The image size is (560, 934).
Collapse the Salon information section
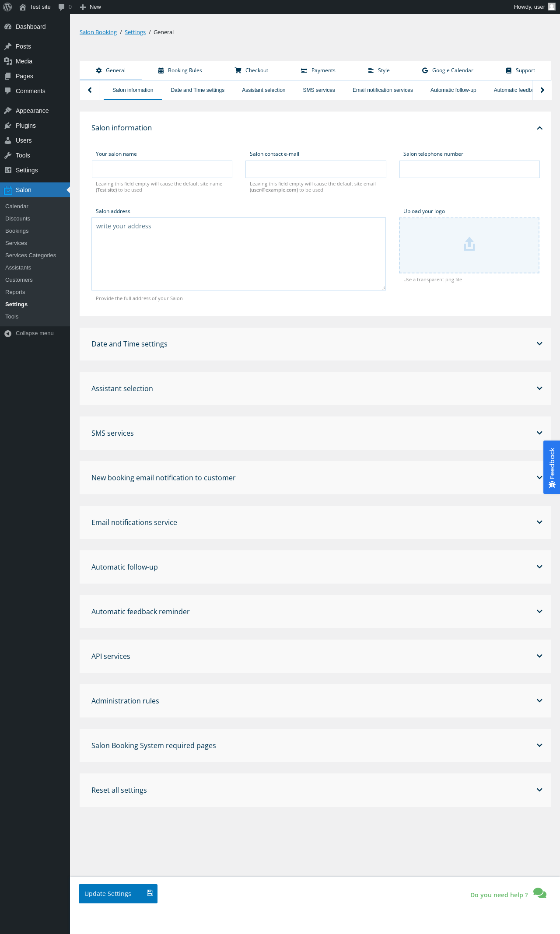539,128
